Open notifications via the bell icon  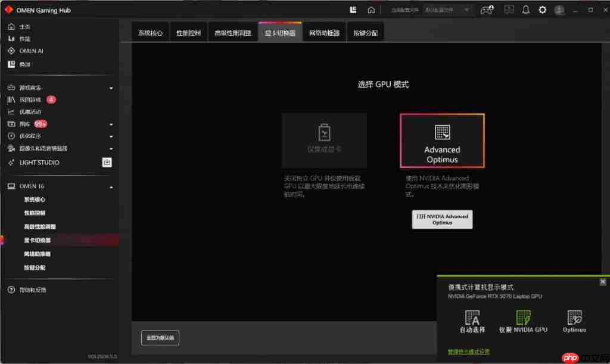tap(525, 9)
